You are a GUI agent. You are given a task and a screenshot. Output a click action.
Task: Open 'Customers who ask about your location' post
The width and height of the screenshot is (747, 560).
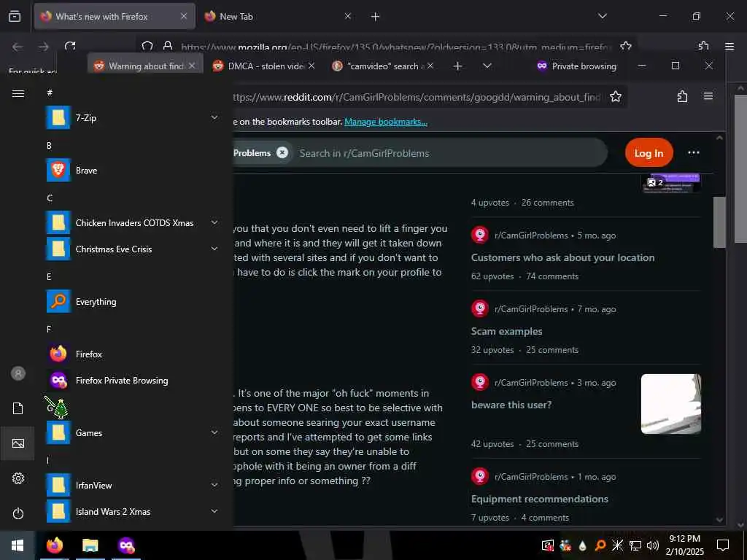tap(562, 257)
